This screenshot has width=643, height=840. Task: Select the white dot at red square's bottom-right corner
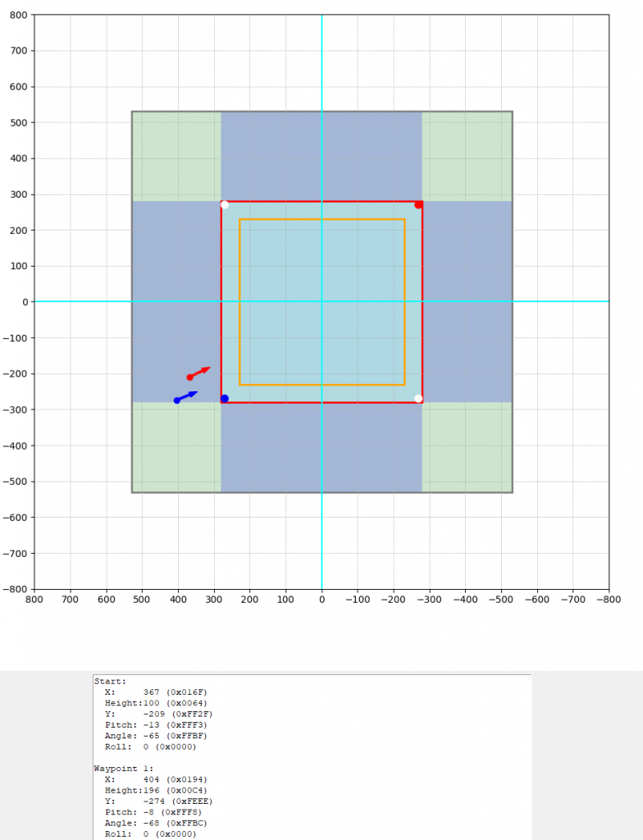point(418,399)
